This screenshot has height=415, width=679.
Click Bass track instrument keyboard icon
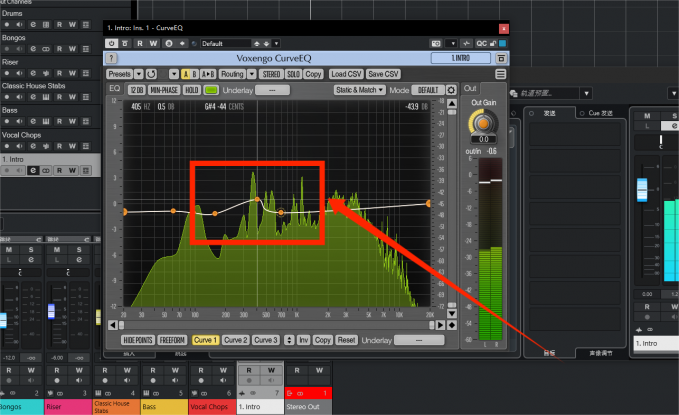[x=45, y=121]
